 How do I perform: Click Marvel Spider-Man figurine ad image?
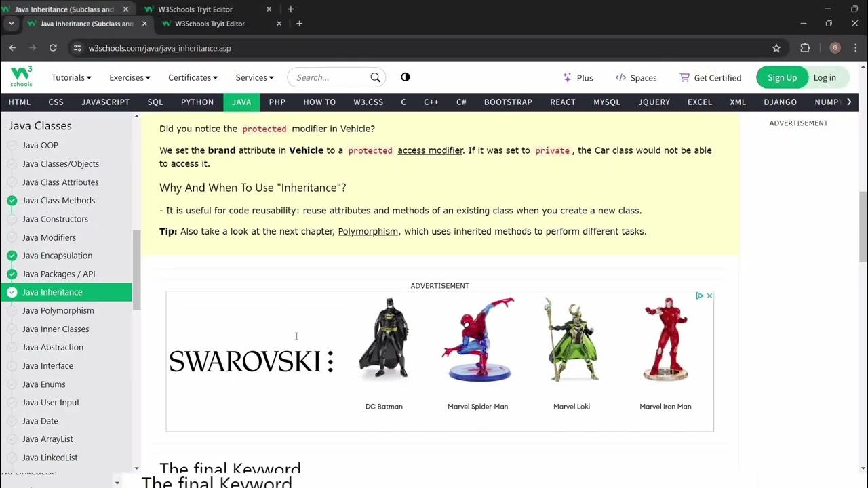tap(478, 339)
